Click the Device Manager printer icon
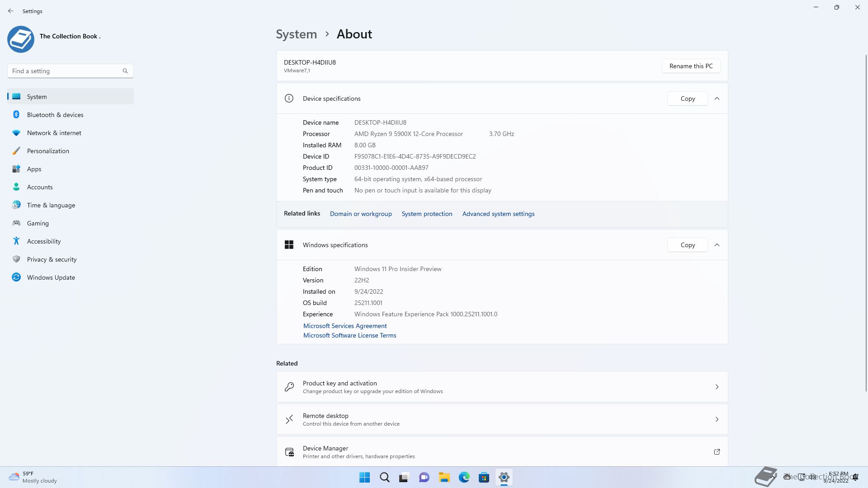The width and height of the screenshot is (868, 488). (289, 452)
